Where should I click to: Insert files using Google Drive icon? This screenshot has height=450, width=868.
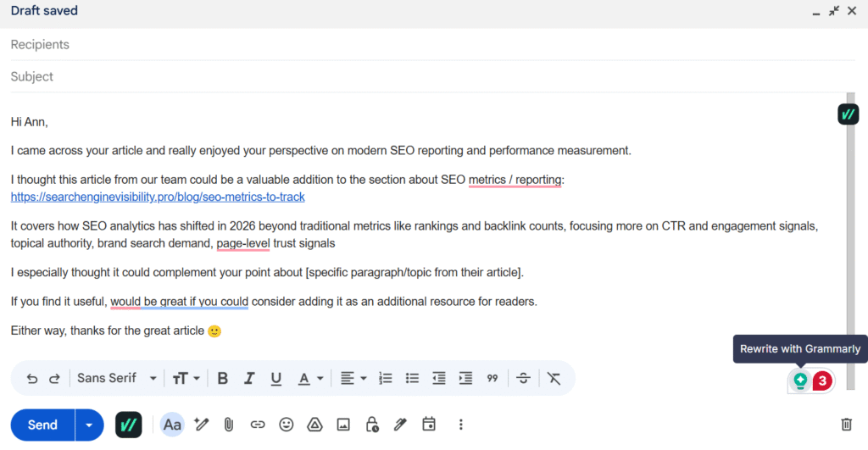(315, 425)
